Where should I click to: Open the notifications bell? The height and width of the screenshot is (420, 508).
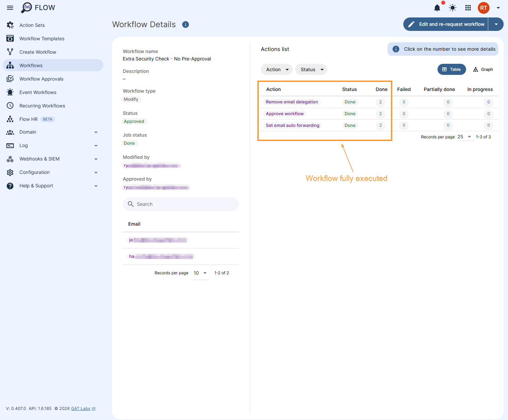click(x=437, y=8)
